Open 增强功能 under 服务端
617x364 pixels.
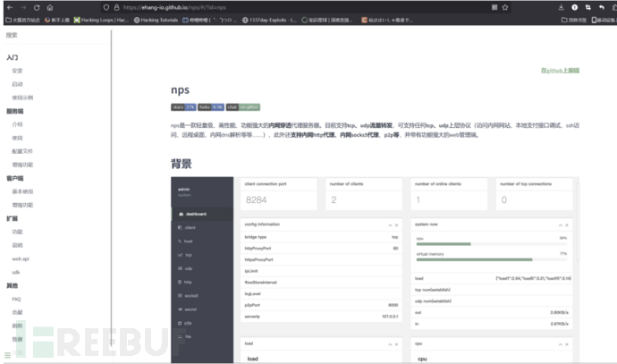[22, 165]
